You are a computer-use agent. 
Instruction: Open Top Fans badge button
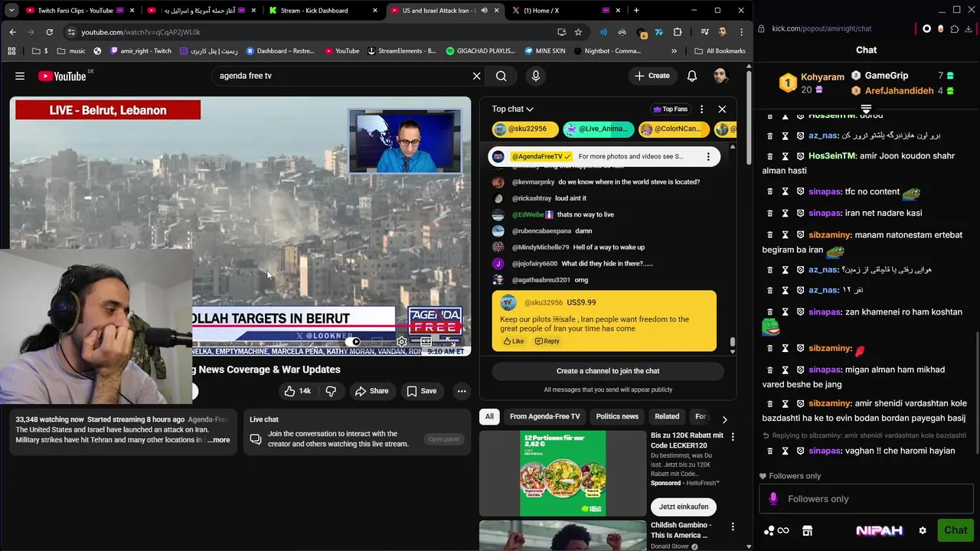(671, 109)
